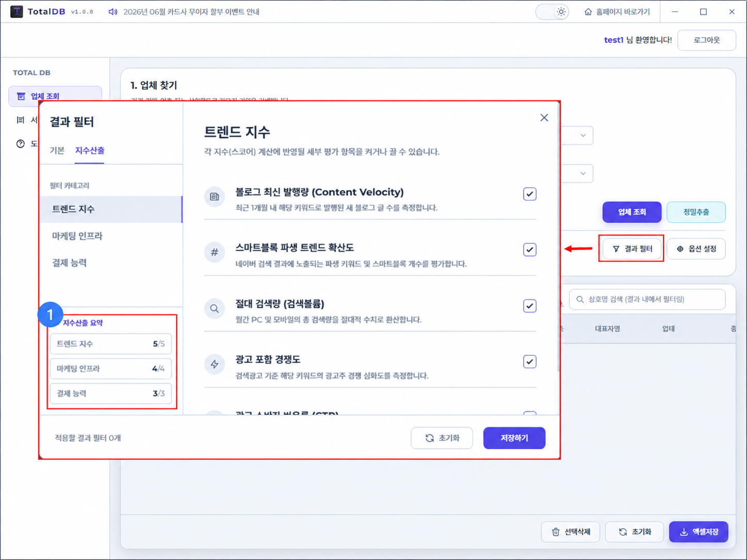Open the 홈페이지 바로가기 link
Viewport: 747px width, 560px height.
[x=617, y=12]
